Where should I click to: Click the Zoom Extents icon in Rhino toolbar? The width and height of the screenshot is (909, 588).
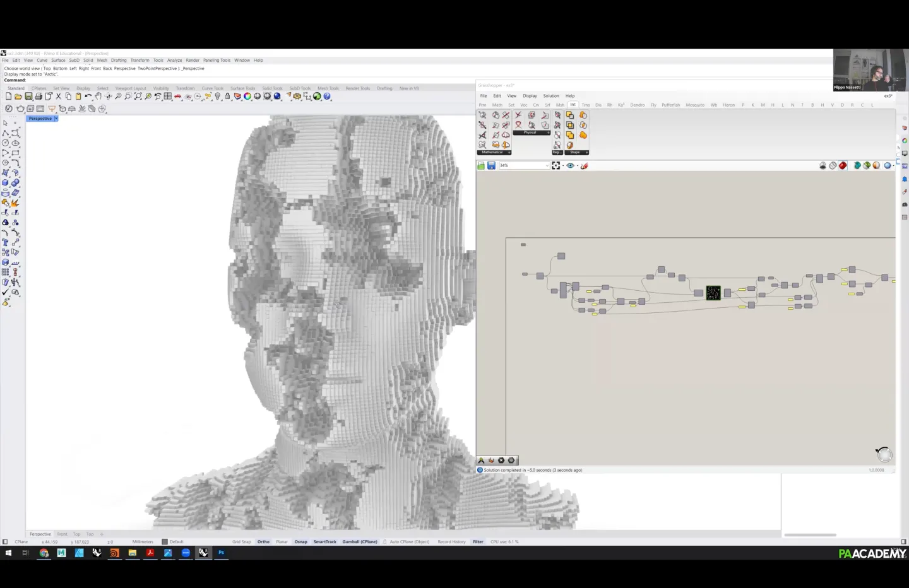pyautogui.click(x=138, y=97)
